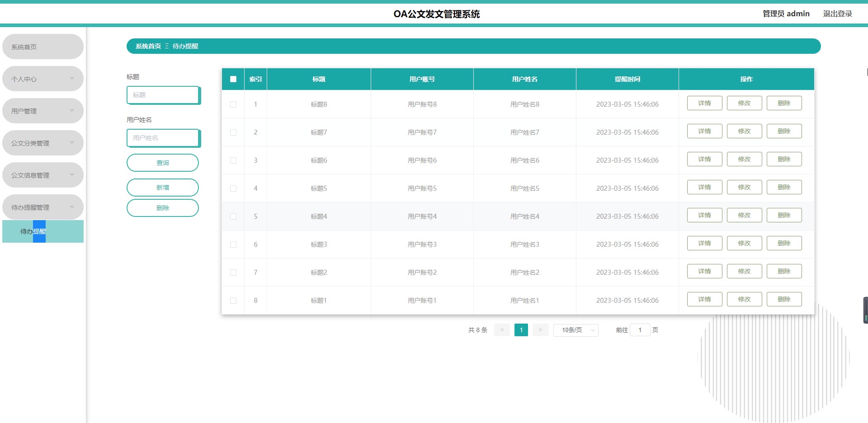The height and width of the screenshot is (423, 868).
Task: View 详情 for 标题3
Action: click(x=704, y=243)
